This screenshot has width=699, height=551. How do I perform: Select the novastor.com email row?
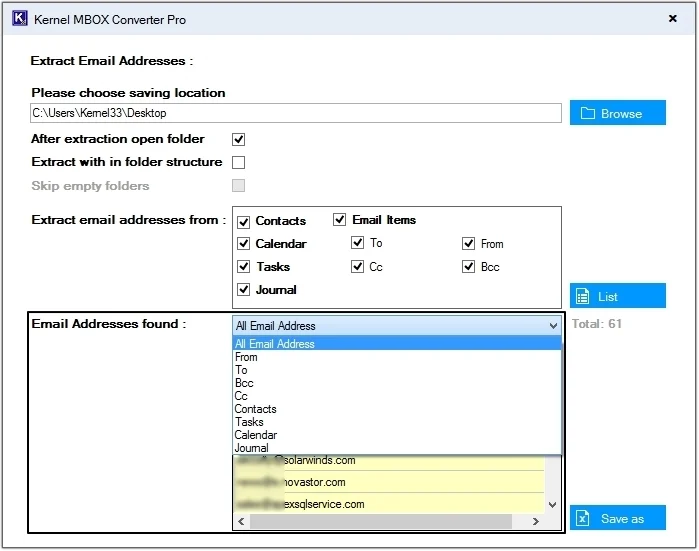pyautogui.click(x=389, y=482)
